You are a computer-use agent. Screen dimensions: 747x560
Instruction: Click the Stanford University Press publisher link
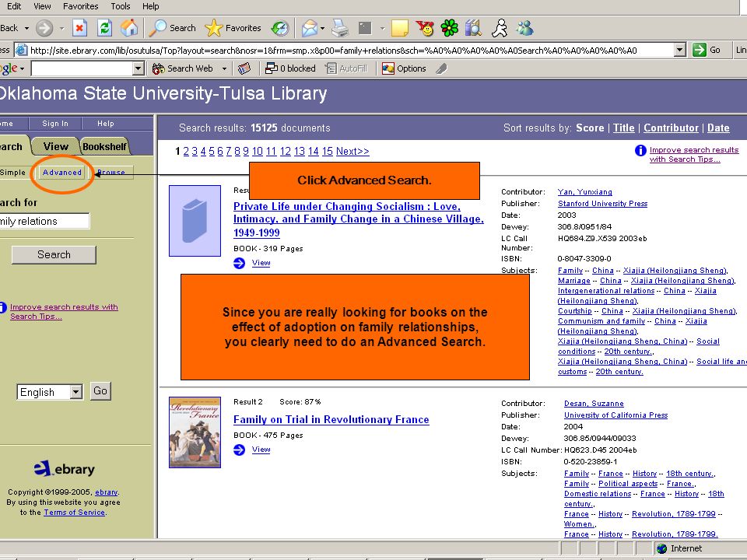602,204
